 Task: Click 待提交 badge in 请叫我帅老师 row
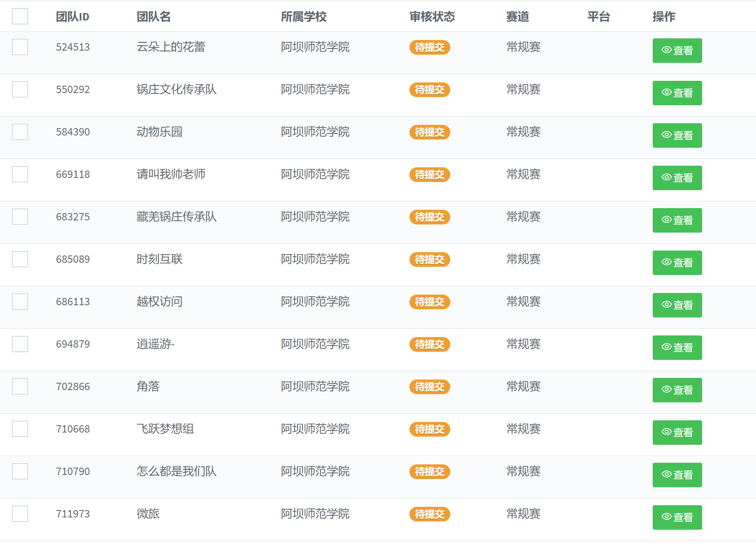coord(429,175)
